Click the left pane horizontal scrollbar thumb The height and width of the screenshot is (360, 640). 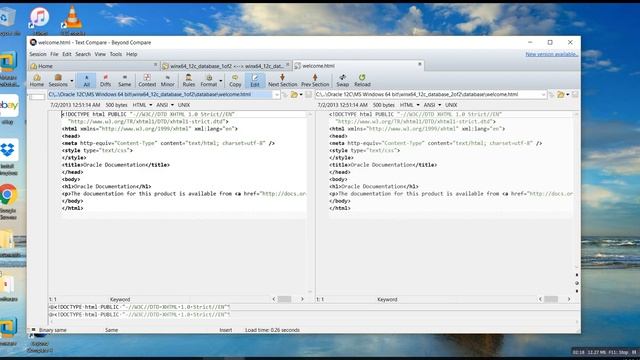tap(284, 299)
